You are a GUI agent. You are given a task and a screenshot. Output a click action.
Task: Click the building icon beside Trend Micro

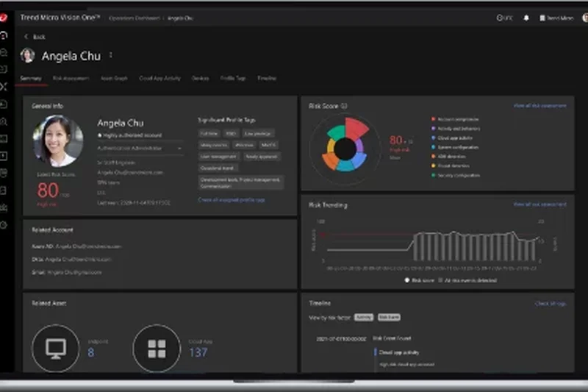tap(542, 18)
